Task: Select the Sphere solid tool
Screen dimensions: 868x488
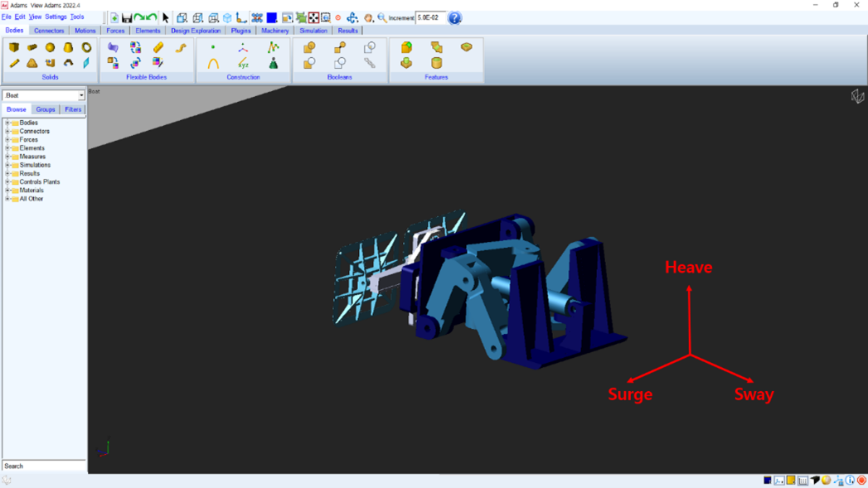Action: 50,47
